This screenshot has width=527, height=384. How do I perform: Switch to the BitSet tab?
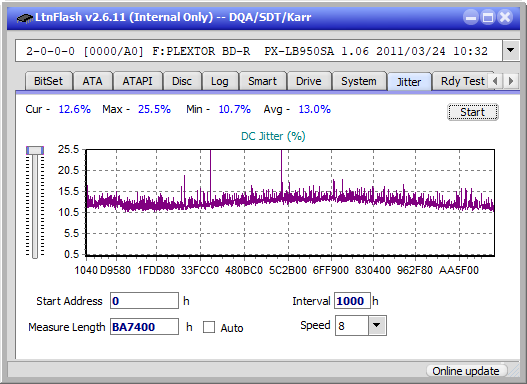point(48,81)
